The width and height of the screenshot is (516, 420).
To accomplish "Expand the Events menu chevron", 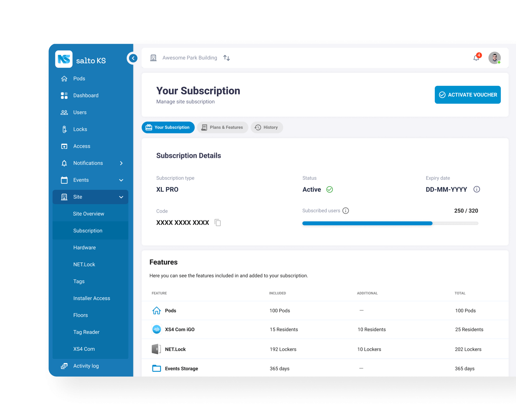I will point(121,180).
